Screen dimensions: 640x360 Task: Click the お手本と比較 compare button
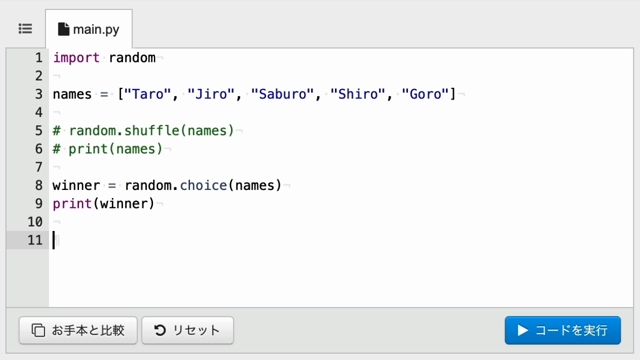click(78, 330)
